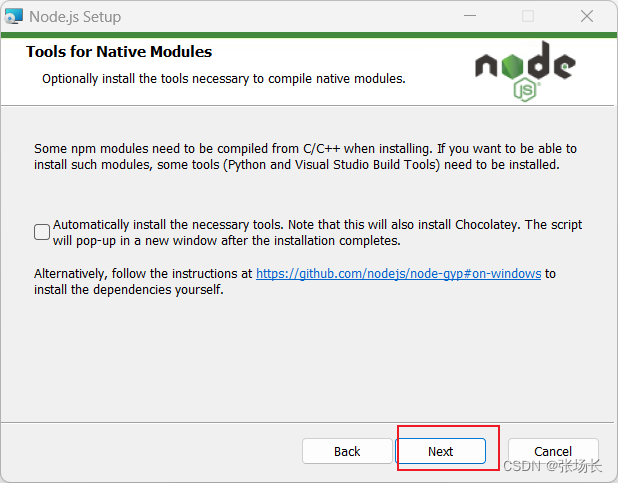Continue setup with the Next button
Viewport: 618px width, 483px height.
(x=440, y=451)
